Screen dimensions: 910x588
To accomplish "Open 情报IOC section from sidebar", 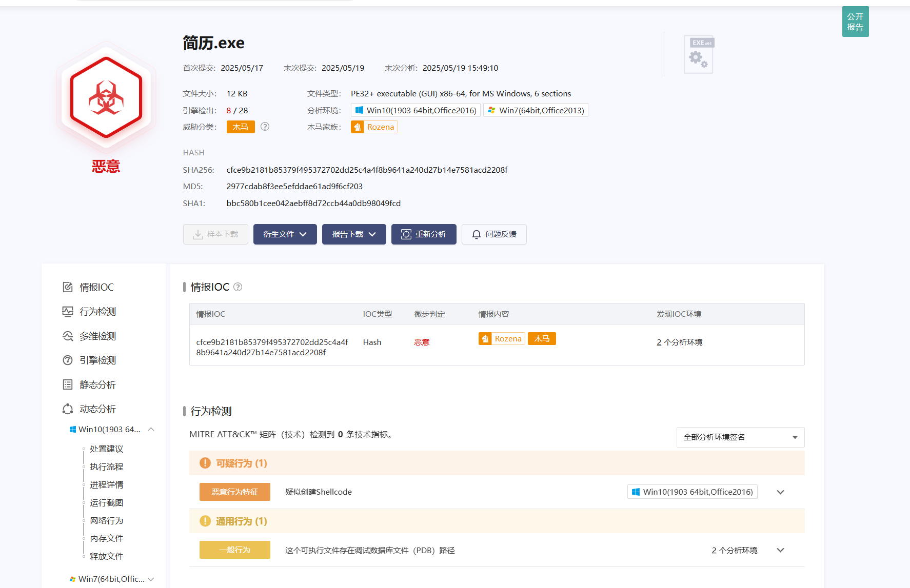I will (96, 287).
